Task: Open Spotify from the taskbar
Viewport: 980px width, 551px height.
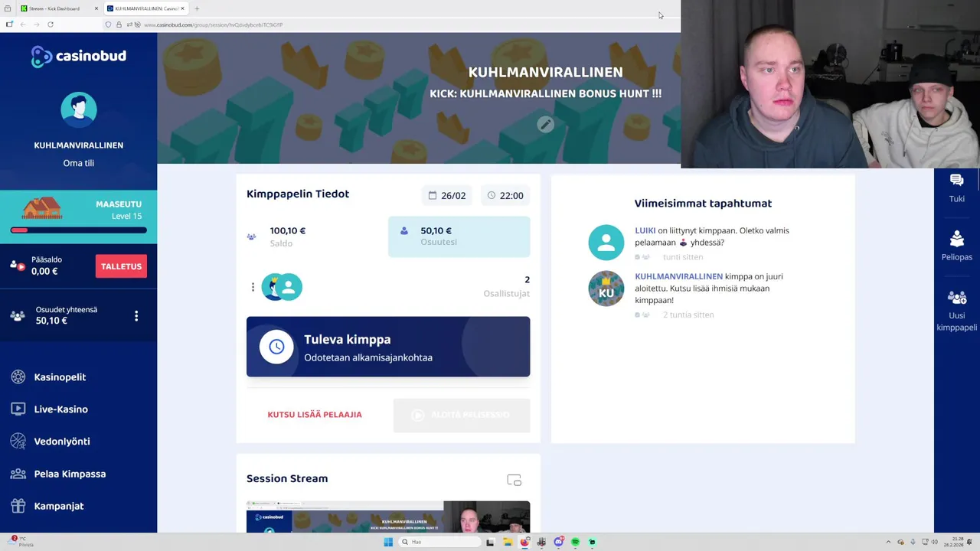Action: tap(575, 542)
